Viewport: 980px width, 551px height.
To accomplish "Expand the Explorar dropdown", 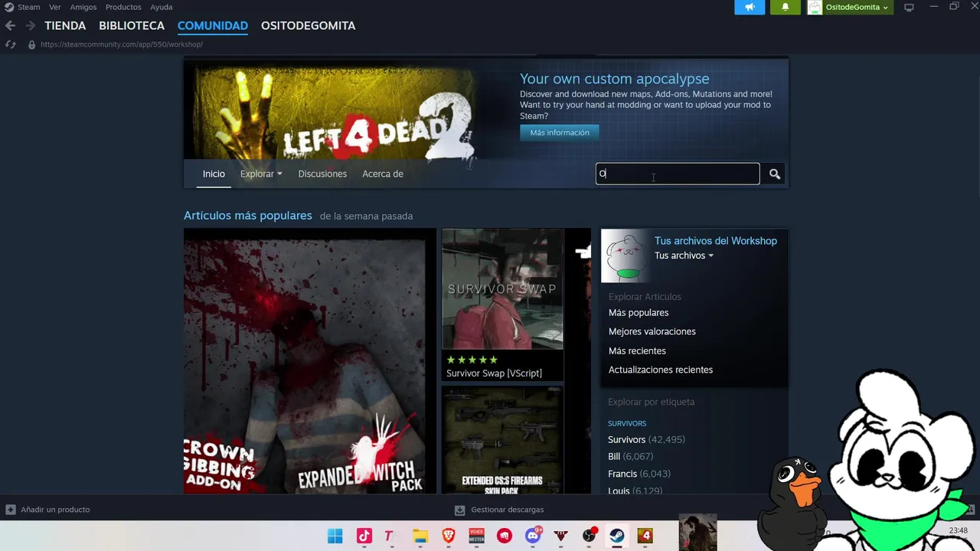I will pos(261,174).
